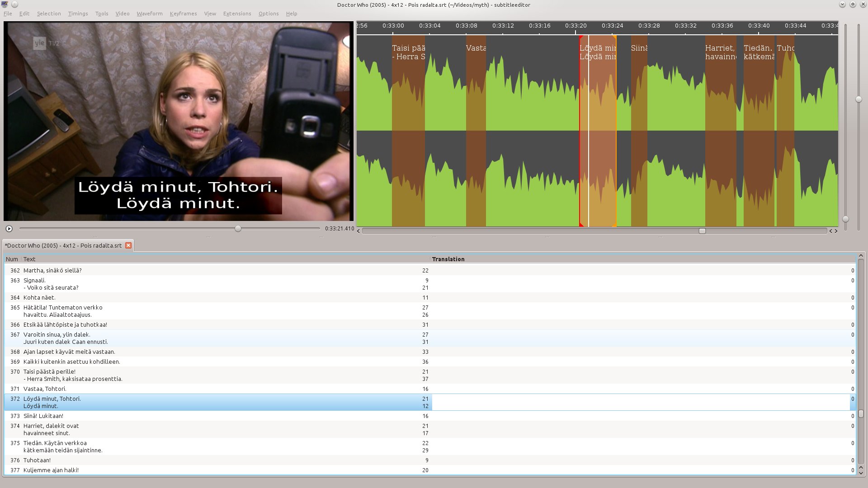Open the Edit menu

[24, 14]
